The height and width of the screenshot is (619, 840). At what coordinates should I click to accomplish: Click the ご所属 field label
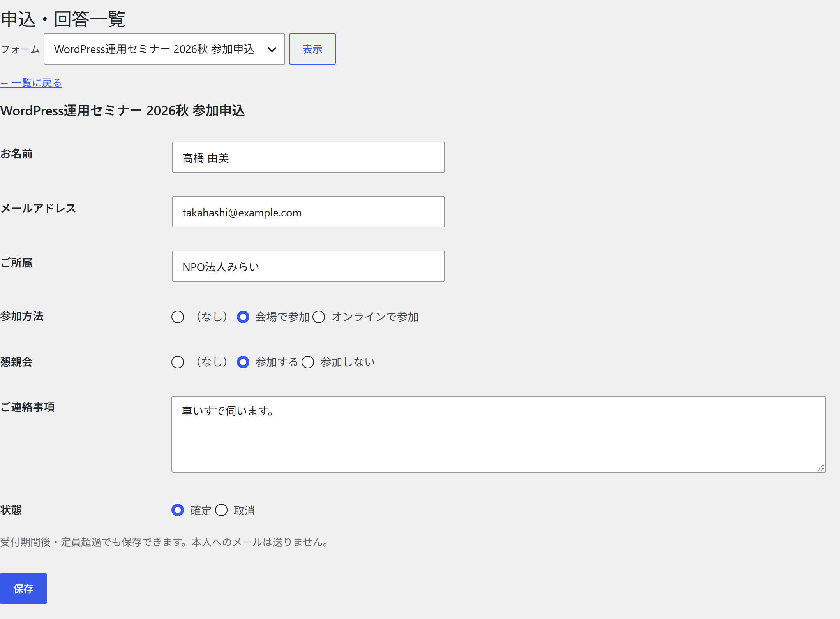click(x=16, y=263)
